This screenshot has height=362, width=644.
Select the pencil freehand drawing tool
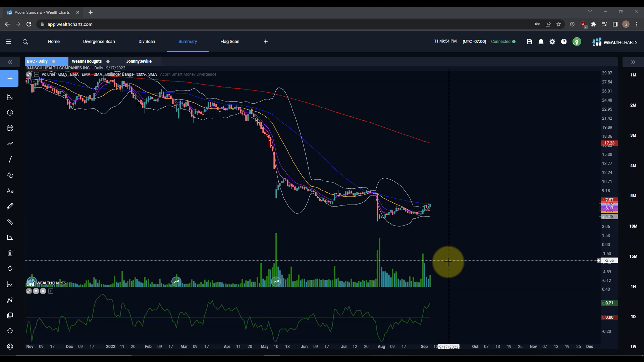click(10, 206)
